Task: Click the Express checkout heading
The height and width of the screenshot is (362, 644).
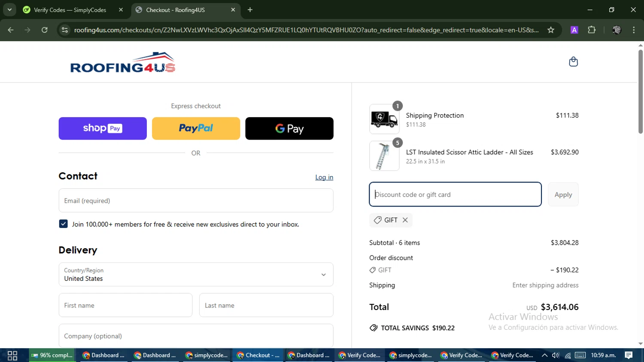Action: click(196, 106)
